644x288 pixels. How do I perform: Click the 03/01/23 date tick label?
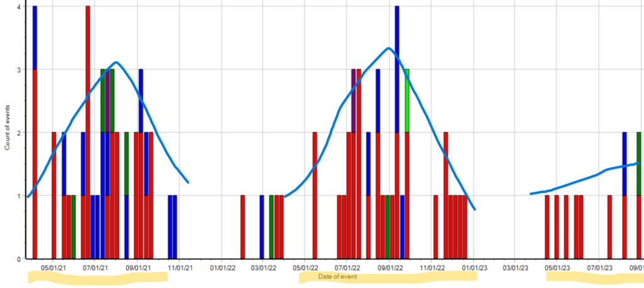[515, 268]
